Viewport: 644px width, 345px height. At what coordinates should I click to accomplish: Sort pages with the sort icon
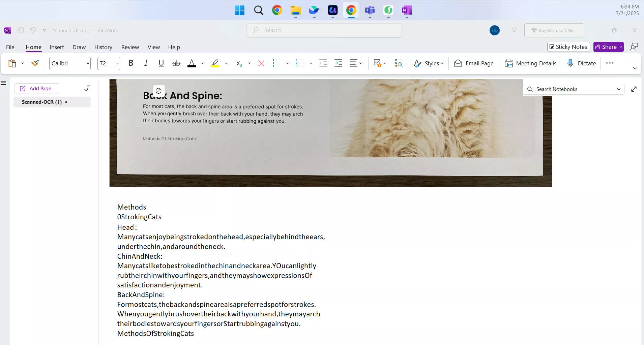87,88
